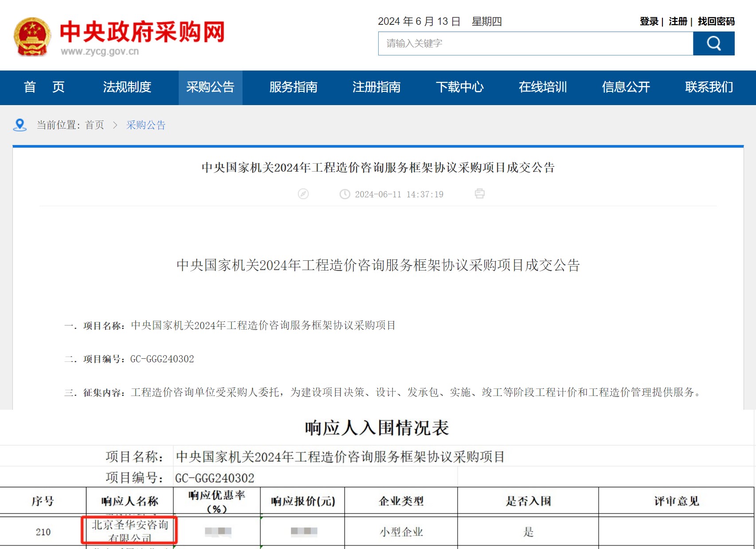
Task: Click the 响应报价(元) column header
Action: click(x=303, y=501)
